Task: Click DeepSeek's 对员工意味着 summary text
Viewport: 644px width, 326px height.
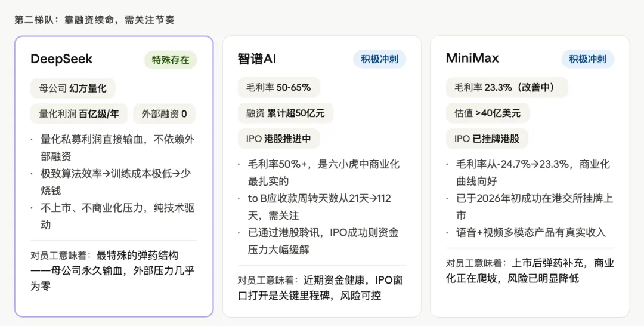Action: [112, 270]
